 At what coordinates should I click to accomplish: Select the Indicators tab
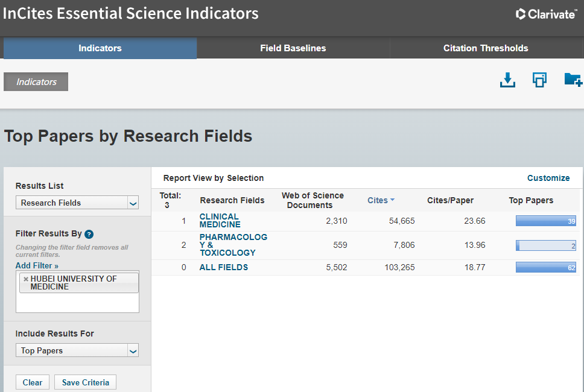pyautogui.click(x=100, y=48)
